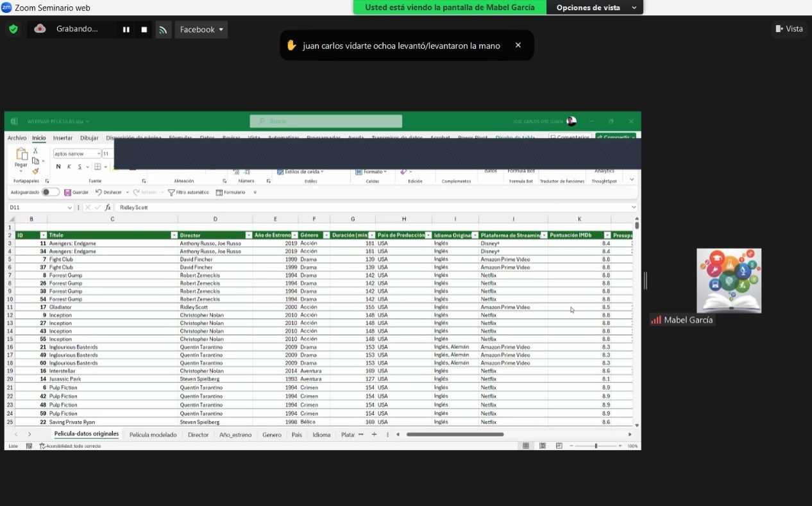812x506 pixels.
Task: Pause the Zoom recording
Action: coord(126,30)
